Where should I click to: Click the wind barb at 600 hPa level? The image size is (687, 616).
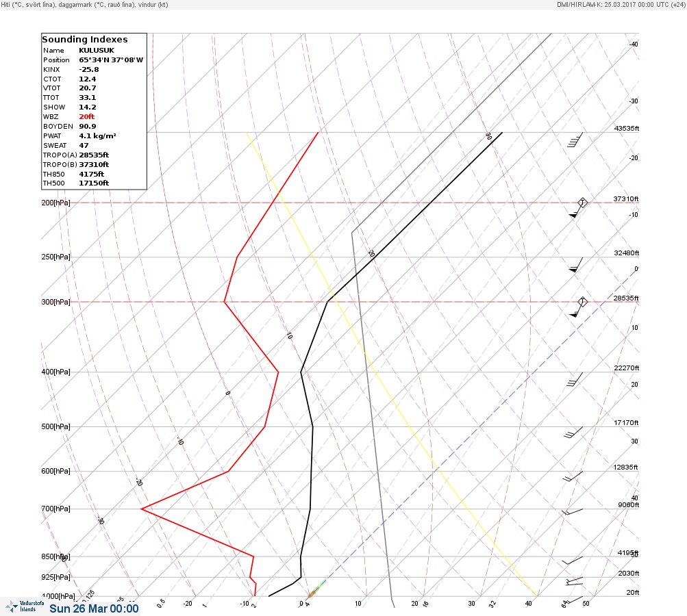pyautogui.click(x=573, y=477)
